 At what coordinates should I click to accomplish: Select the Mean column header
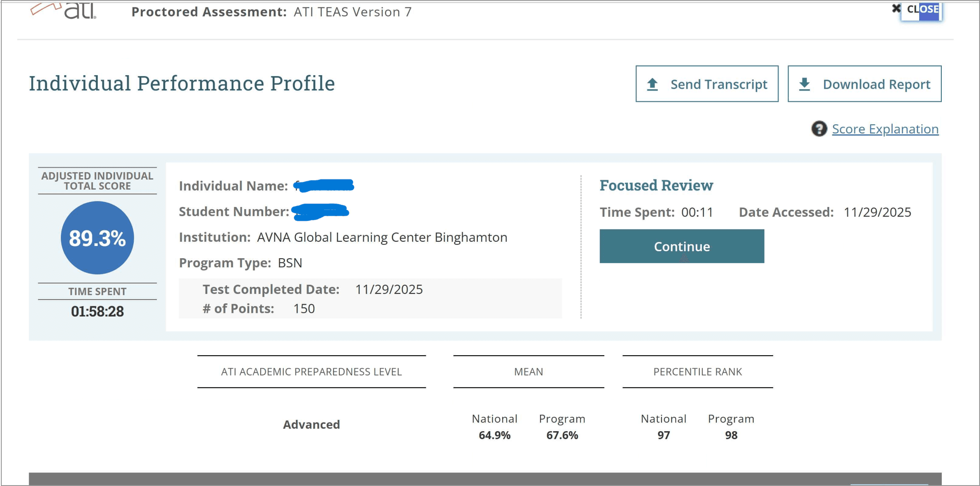pos(528,372)
